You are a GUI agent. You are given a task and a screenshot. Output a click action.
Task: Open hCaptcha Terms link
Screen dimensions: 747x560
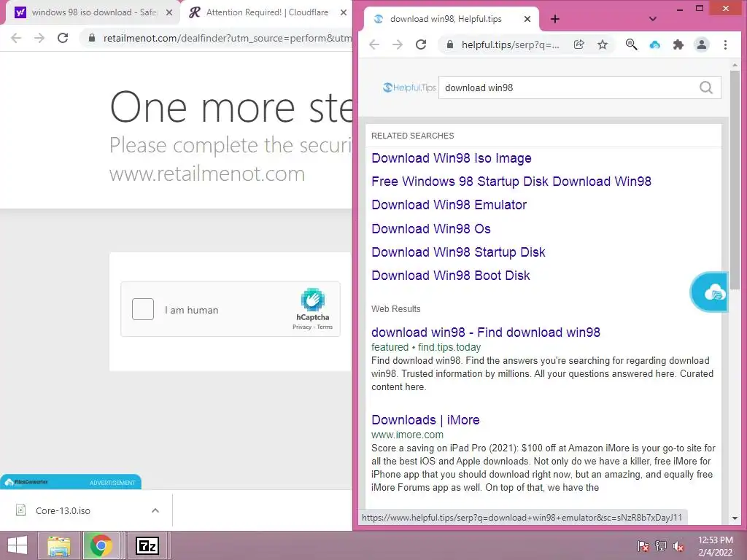click(x=325, y=327)
